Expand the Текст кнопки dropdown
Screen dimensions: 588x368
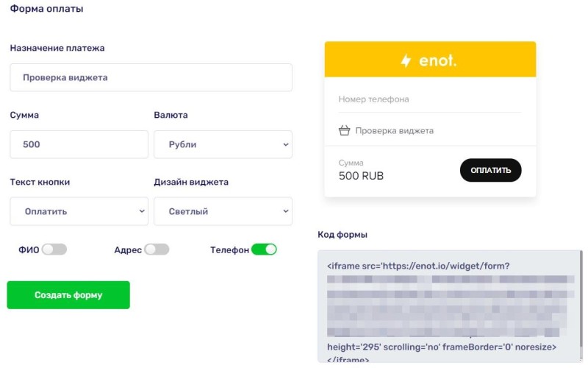pyautogui.click(x=79, y=211)
